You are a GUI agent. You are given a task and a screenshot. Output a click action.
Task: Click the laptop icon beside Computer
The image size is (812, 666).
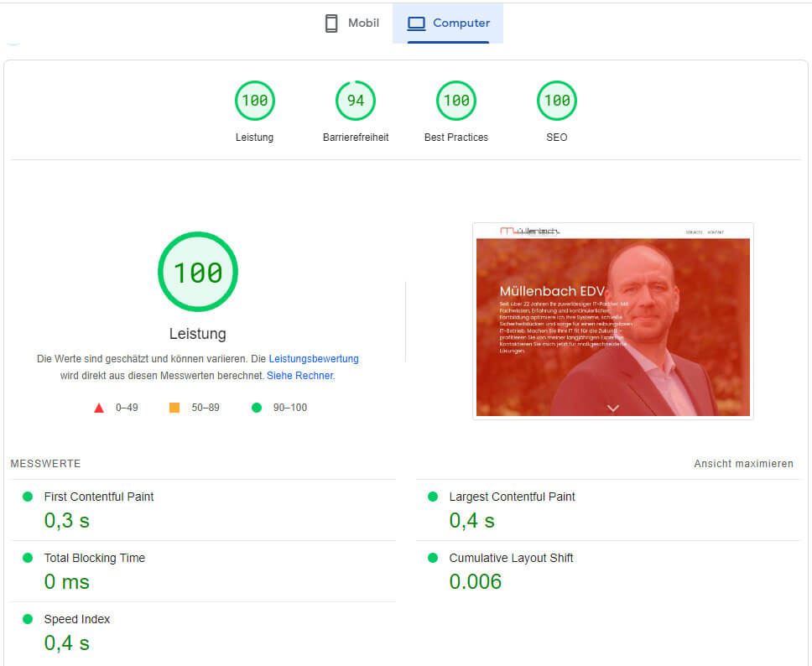click(x=416, y=23)
